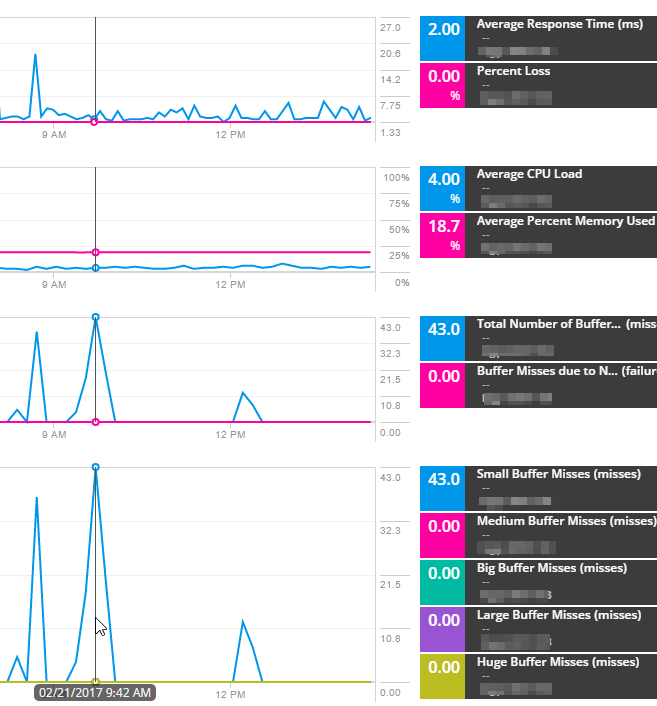Click the purple Large Buffer Misses swatch
657x706 pixels.
coord(443,630)
